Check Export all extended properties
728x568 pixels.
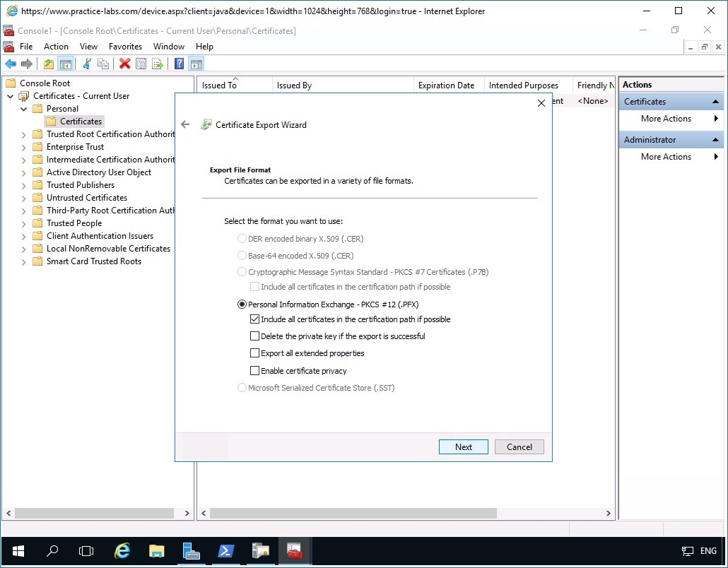[254, 353]
